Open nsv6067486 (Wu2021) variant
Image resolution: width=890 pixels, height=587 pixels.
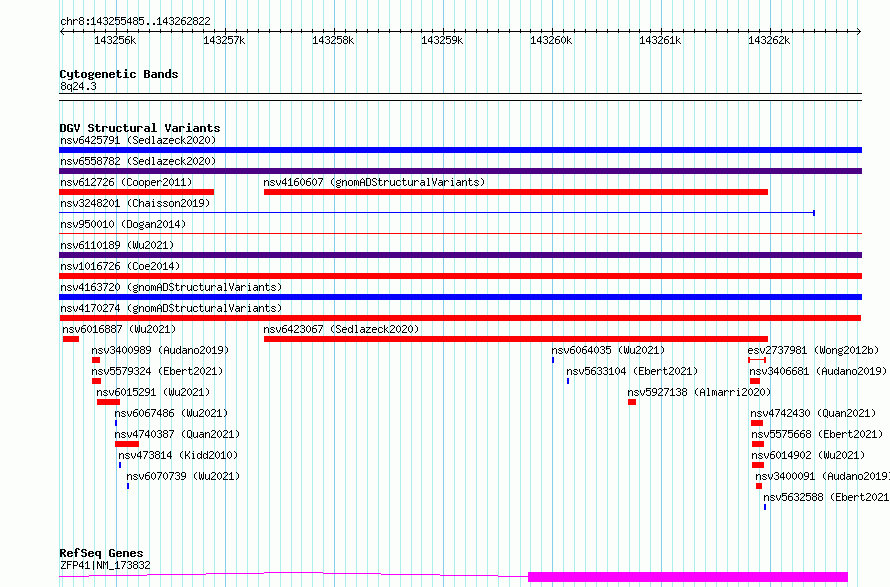(x=171, y=413)
